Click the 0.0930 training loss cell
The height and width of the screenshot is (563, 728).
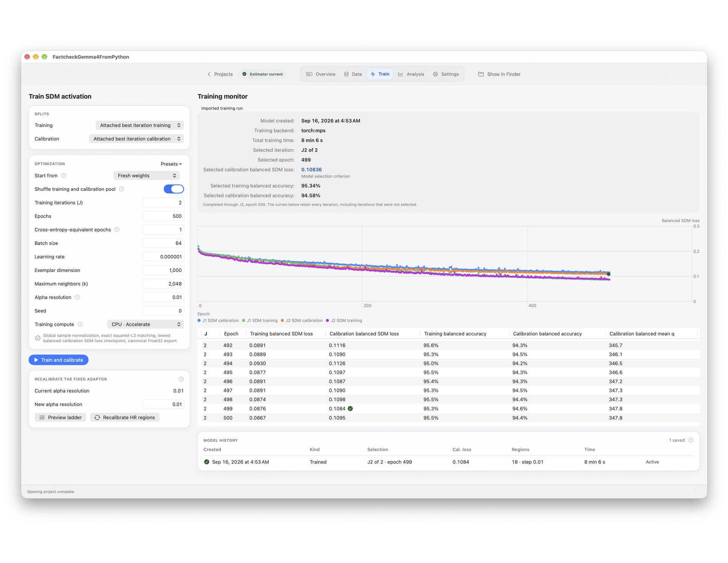click(x=258, y=363)
